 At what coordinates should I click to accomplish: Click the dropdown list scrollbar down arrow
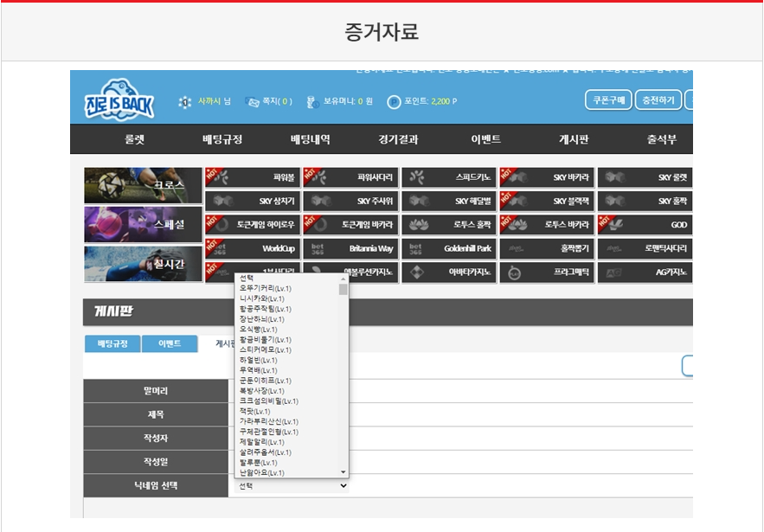(x=343, y=472)
